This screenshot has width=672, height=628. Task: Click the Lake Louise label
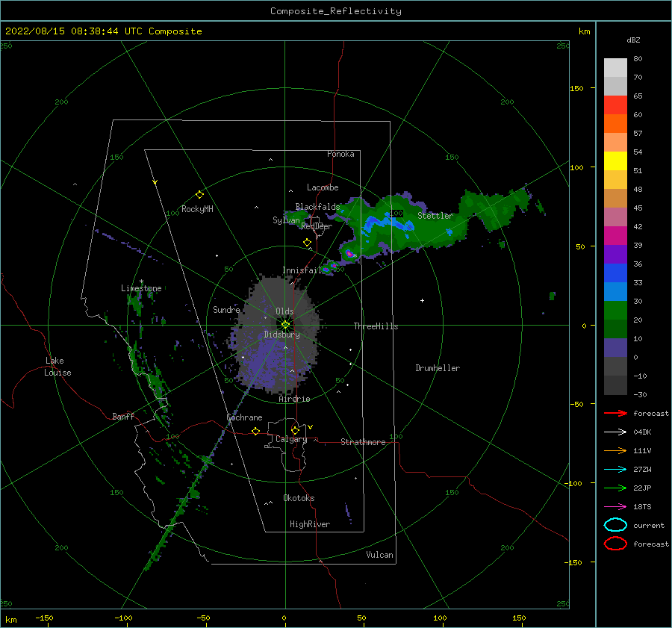tap(57, 367)
